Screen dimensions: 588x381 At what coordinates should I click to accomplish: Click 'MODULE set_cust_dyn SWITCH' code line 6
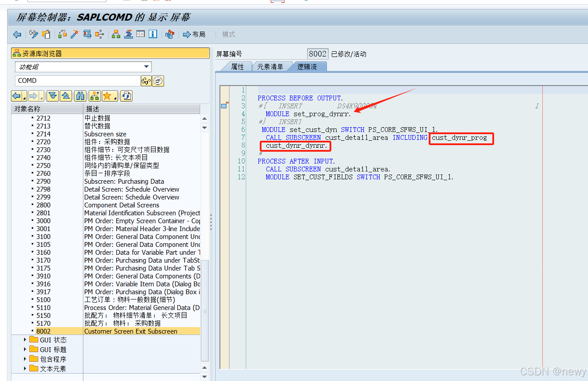pos(350,130)
